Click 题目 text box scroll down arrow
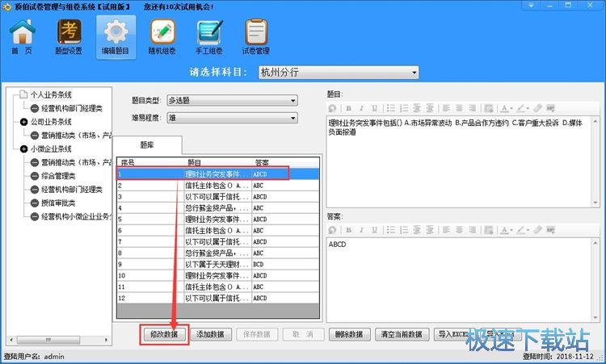This screenshot has height=364, width=606. (595, 203)
